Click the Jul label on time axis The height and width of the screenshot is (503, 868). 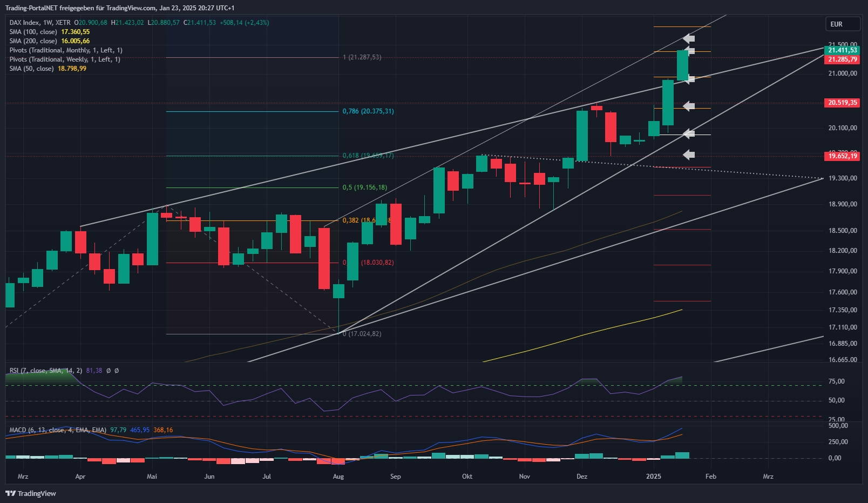[x=267, y=477]
